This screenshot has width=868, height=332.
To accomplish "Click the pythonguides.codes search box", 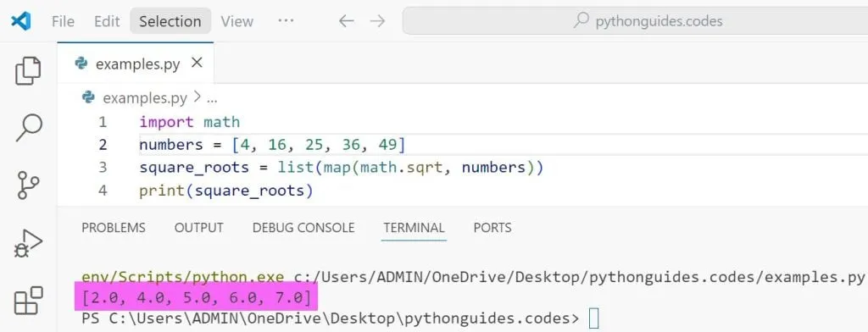I will tap(636, 21).
